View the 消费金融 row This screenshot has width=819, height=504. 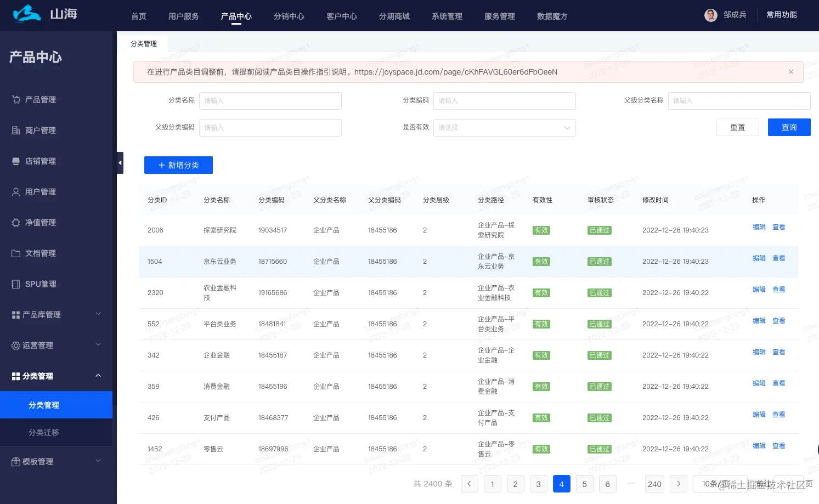point(779,383)
